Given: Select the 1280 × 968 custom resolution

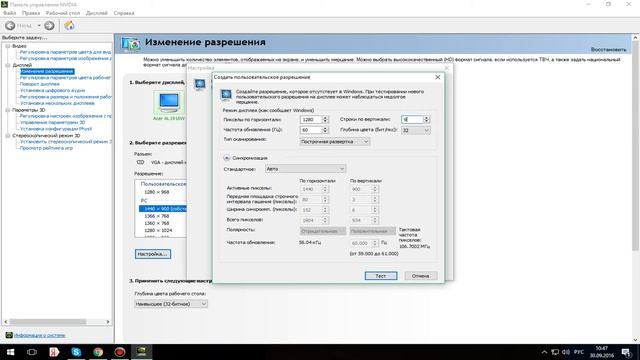Looking at the screenshot, I should [157, 192].
